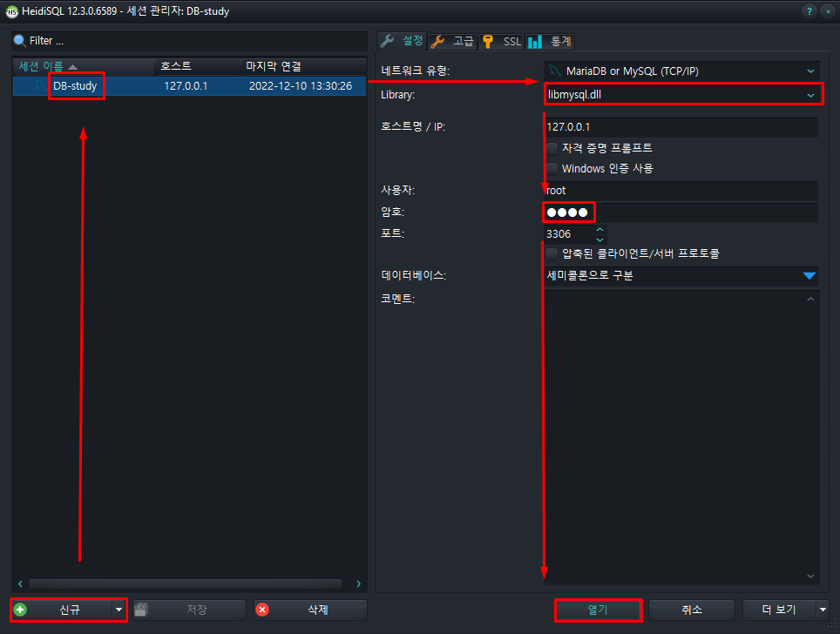
Task: Open the 더 보기 dropdown arrow
Action: [823, 610]
